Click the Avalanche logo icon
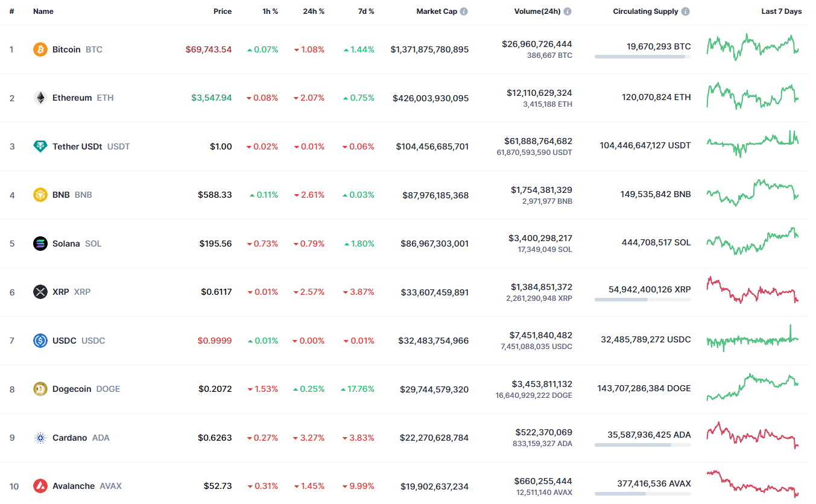Screen dimensions: 816x504 click(x=40, y=486)
